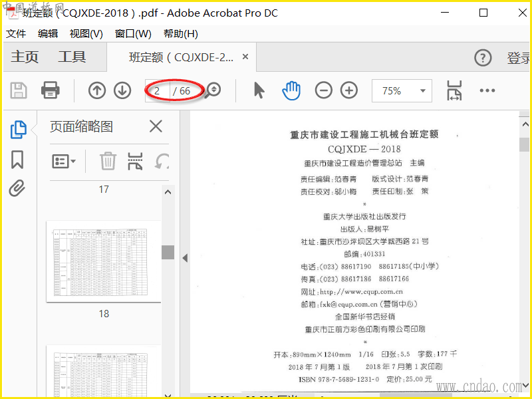Open the 视图(V) menu
The height and width of the screenshot is (399, 532).
[x=86, y=34]
